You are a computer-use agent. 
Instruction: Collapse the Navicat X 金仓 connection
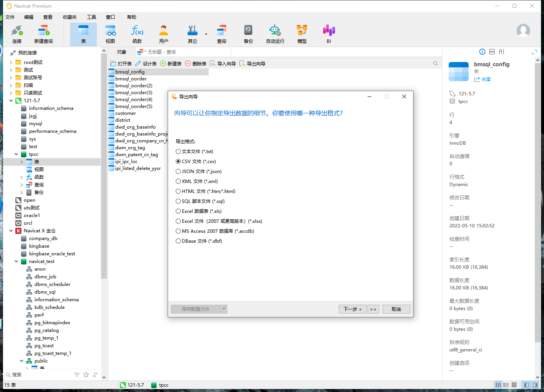click(x=11, y=231)
